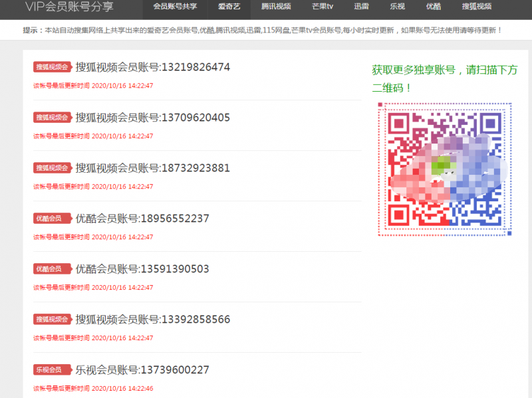Click the 搜狐视频会 badge beside account 13709620405
This screenshot has width=532, height=398.
point(53,117)
